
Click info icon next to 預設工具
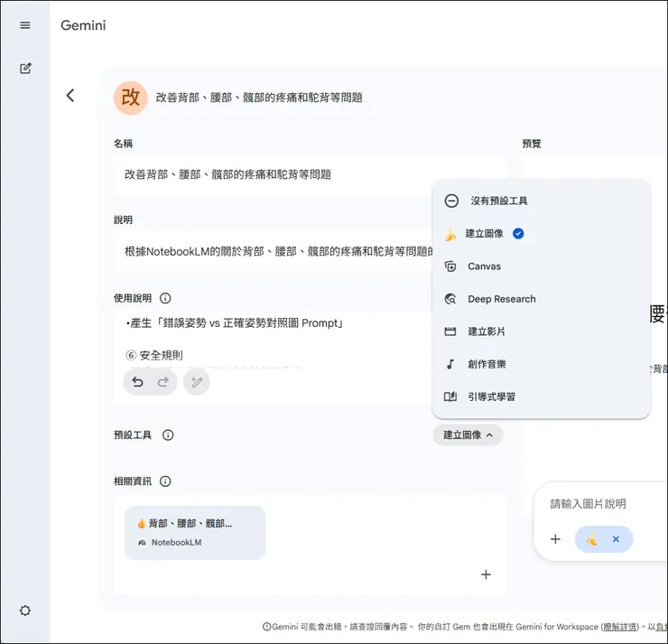click(168, 435)
